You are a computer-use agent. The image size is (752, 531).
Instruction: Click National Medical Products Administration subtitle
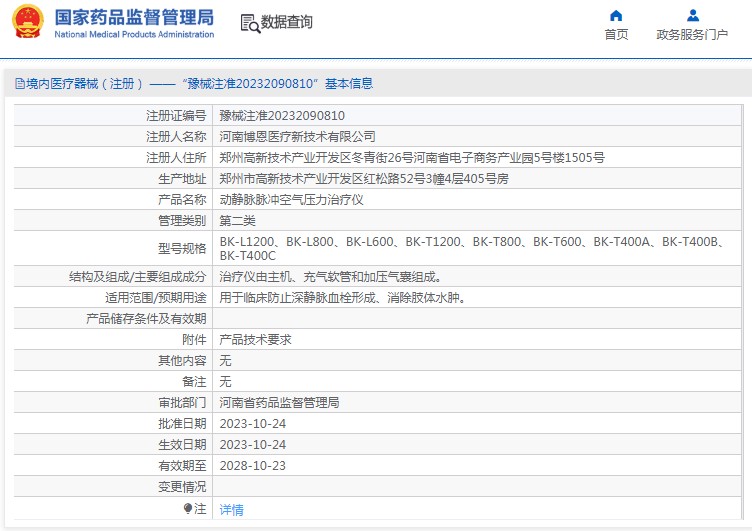pos(134,35)
